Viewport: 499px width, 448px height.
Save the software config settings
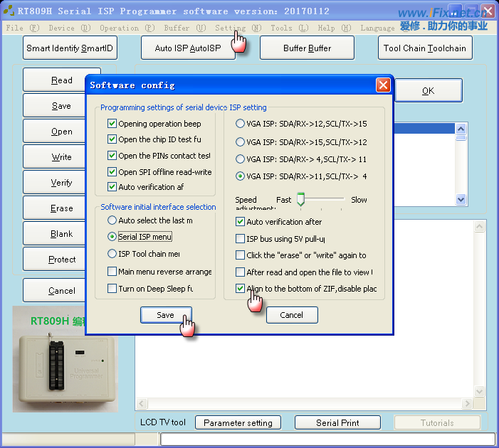[165, 315]
